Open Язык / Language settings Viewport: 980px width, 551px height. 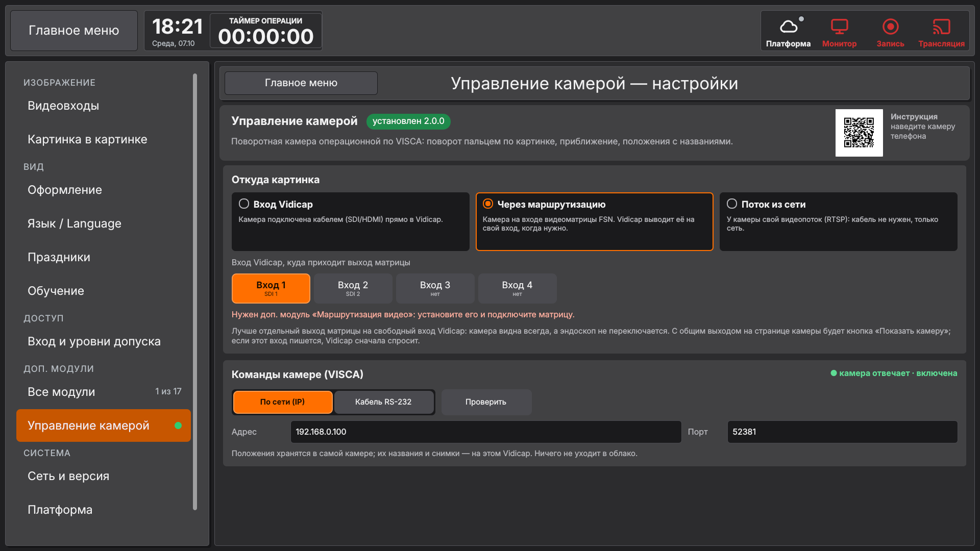click(x=104, y=223)
